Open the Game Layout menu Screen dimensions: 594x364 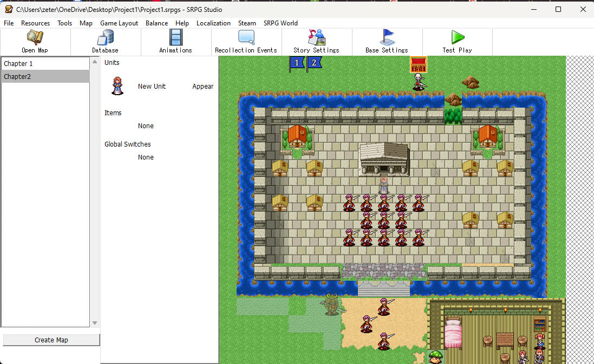pos(119,23)
